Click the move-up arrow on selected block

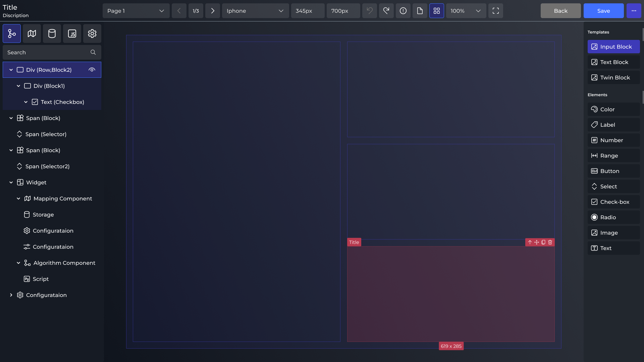(530, 242)
